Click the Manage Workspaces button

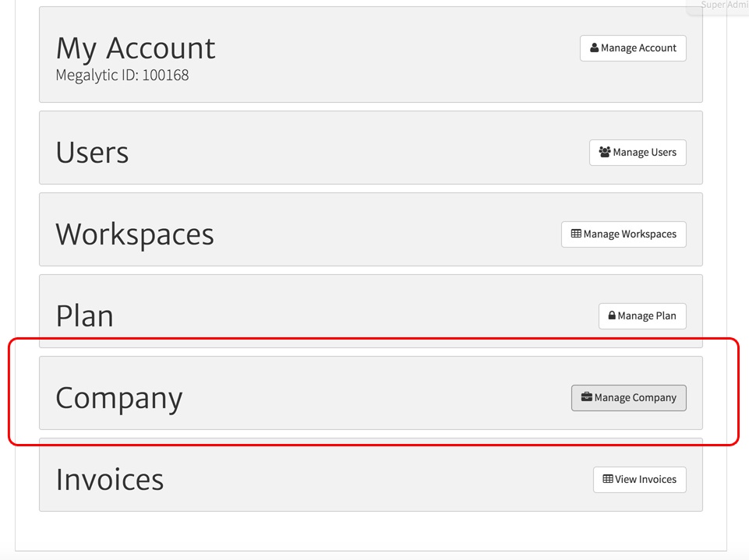(624, 234)
